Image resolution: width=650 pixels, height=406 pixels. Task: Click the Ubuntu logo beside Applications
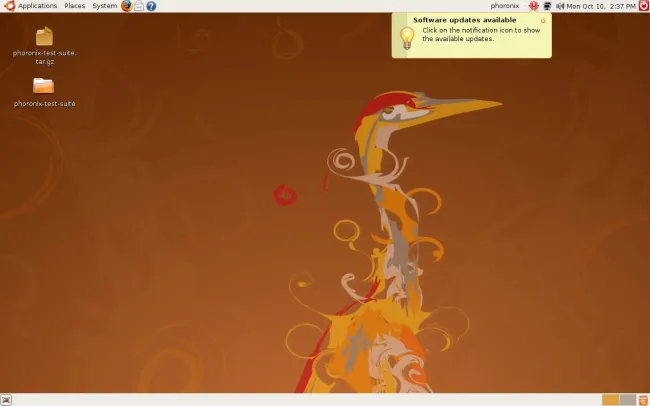coord(10,6)
